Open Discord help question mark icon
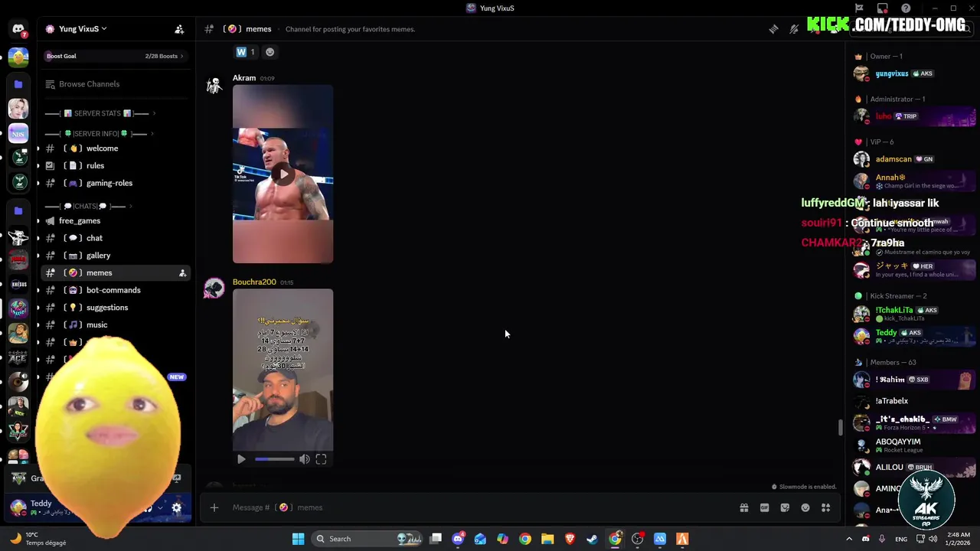The width and height of the screenshot is (980, 551). [906, 8]
